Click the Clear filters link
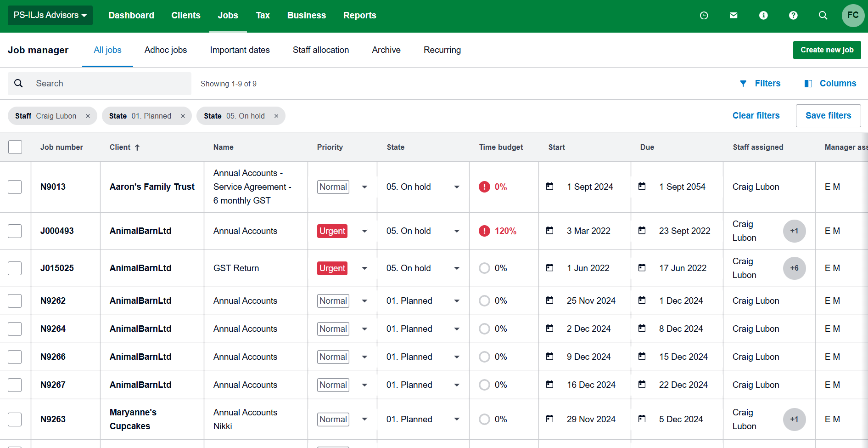This screenshot has height=448, width=868. (x=756, y=115)
